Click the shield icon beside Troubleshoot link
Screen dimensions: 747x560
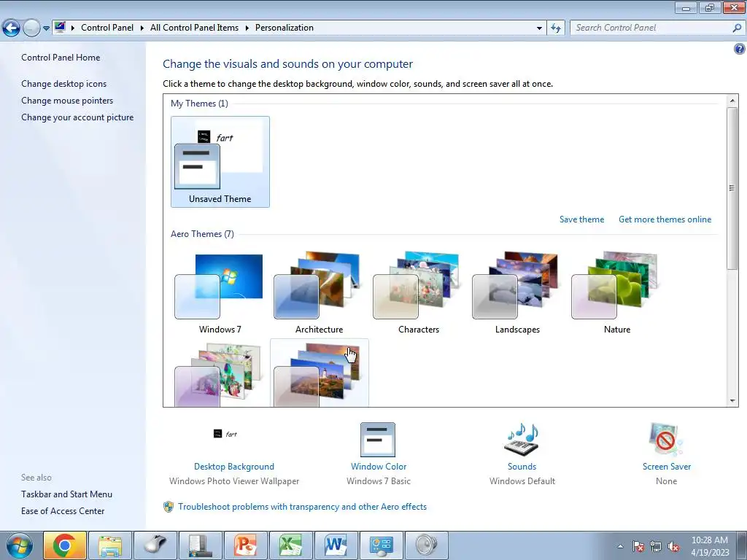[x=169, y=507]
